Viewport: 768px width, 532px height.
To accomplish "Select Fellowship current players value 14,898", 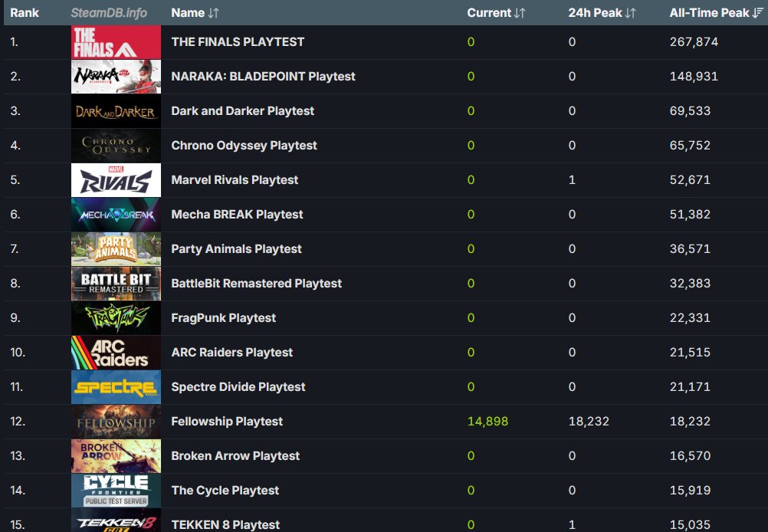I will [x=487, y=422].
